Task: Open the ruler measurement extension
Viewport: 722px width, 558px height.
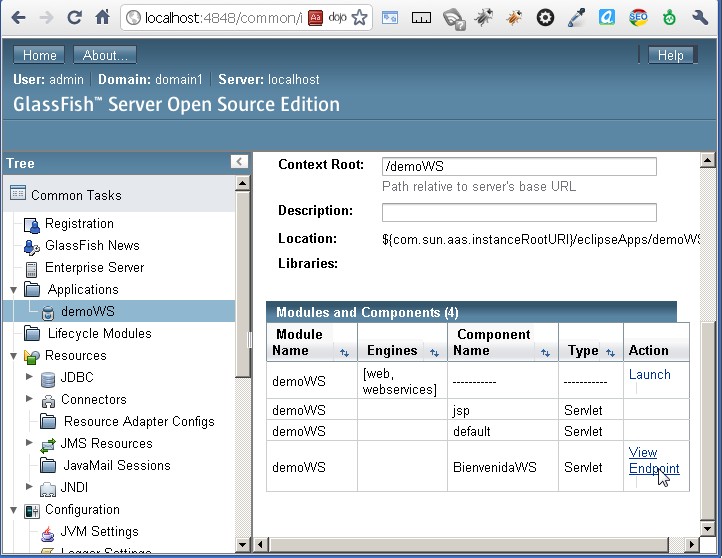Action: coord(421,18)
